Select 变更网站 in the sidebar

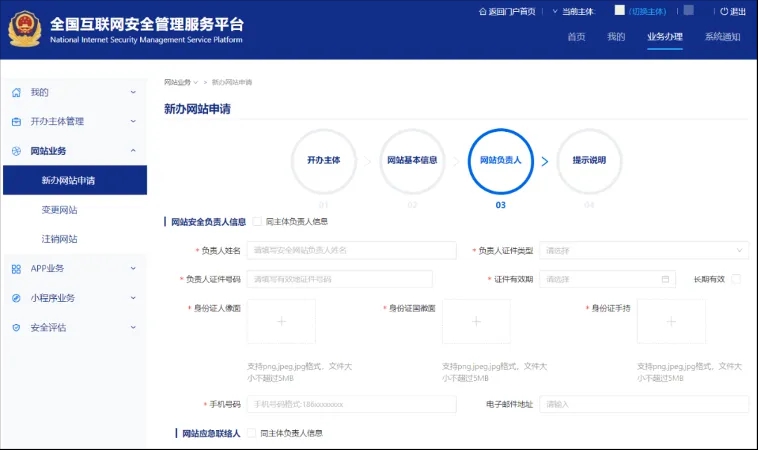tap(59, 210)
